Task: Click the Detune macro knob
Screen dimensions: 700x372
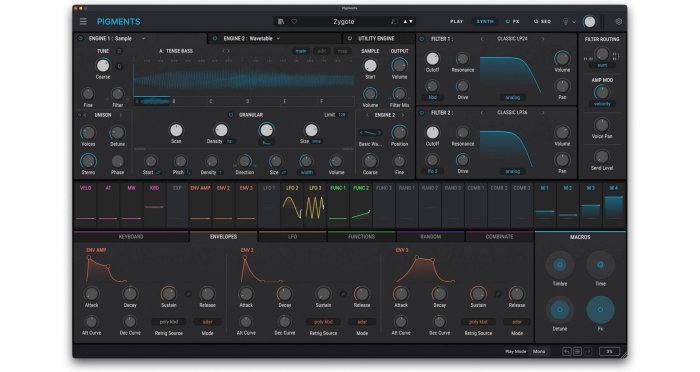Action: point(559,309)
